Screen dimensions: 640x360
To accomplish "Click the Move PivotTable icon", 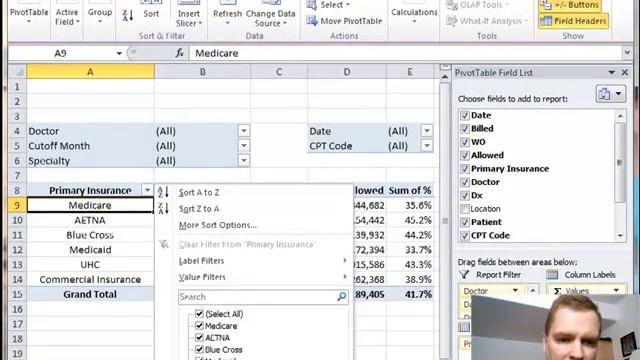I will (x=312, y=20).
